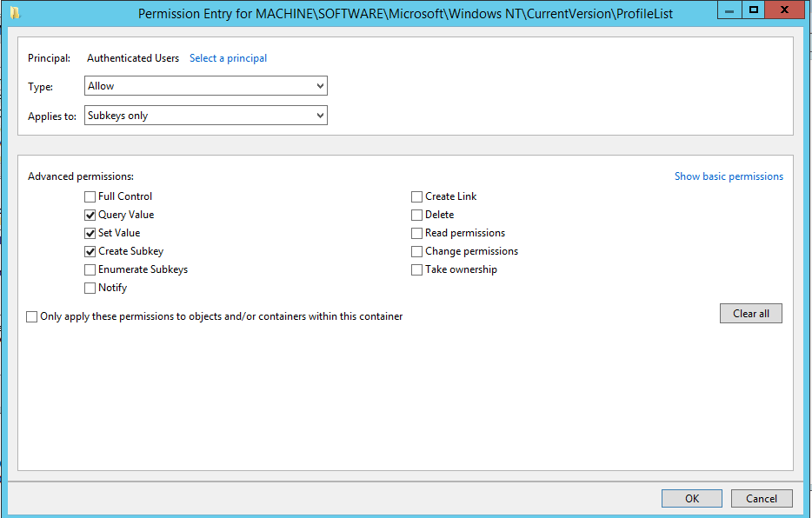Image resolution: width=812 pixels, height=518 pixels.
Task: Toggle 'Only apply these permissions' checkbox
Action: (x=31, y=316)
